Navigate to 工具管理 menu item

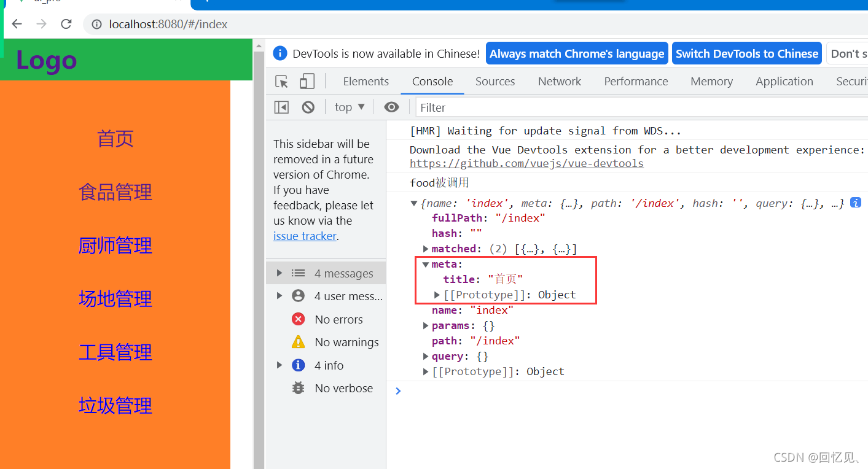(x=115, y=352)
